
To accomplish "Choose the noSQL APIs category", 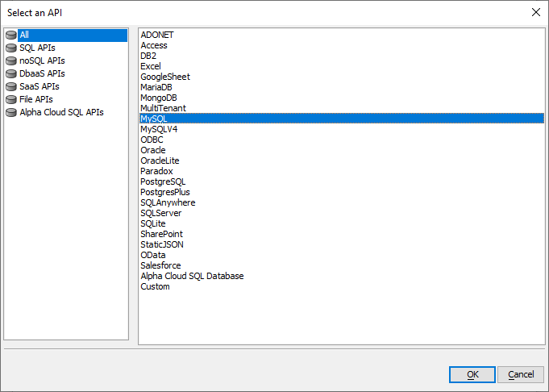I will (x=42, y=61).
